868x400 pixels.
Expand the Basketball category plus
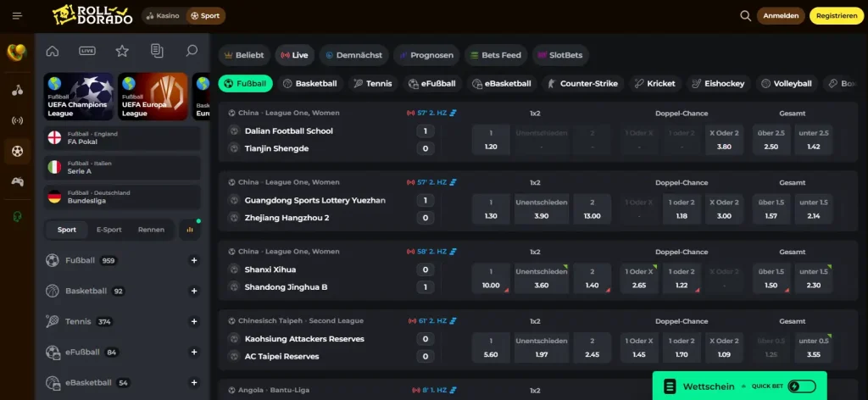194,291
